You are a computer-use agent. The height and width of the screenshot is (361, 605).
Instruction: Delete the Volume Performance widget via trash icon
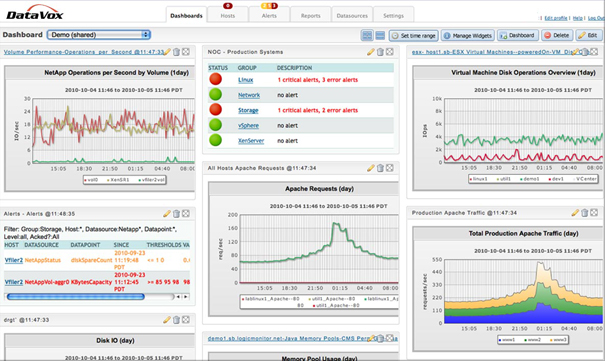point(176,52)
